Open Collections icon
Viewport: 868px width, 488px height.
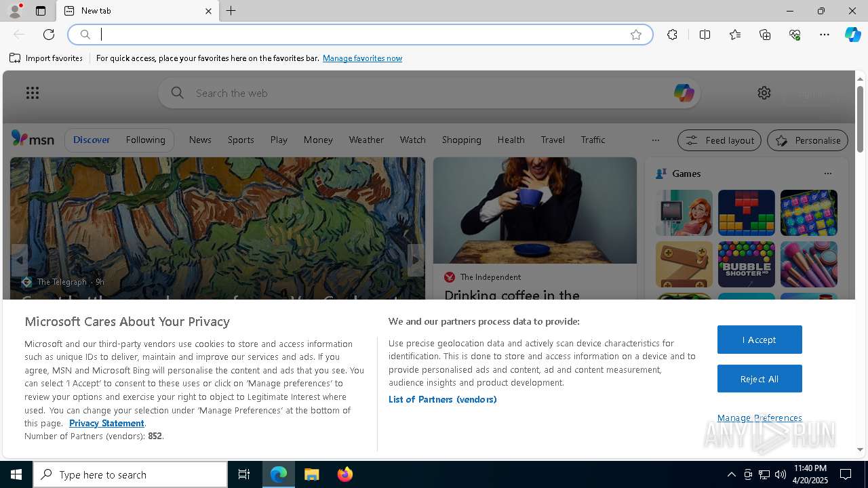pyautogui.click(x=765, y=35)
